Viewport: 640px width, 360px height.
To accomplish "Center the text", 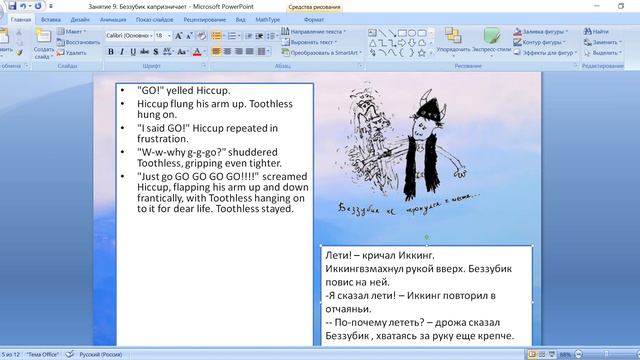I will click(227, 51).
